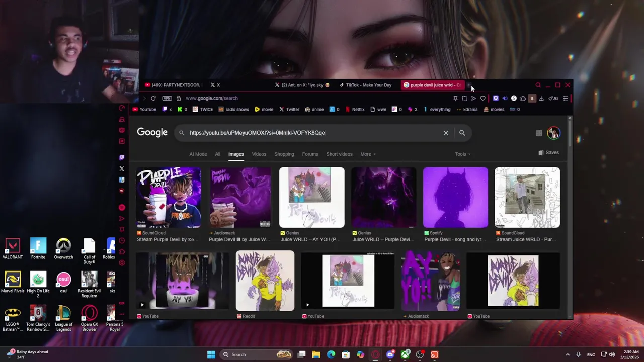Open the VALORANT desktop shortcut
This screenshot has height=362, width=644.
coord(13,249)
